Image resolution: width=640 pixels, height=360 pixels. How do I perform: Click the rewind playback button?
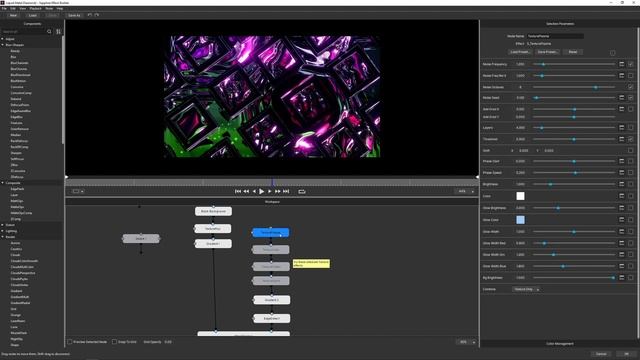point(246,191)
